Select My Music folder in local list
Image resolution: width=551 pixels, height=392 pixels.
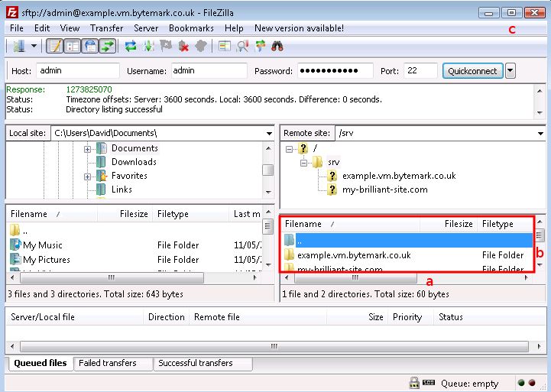[x=135, y=245]
